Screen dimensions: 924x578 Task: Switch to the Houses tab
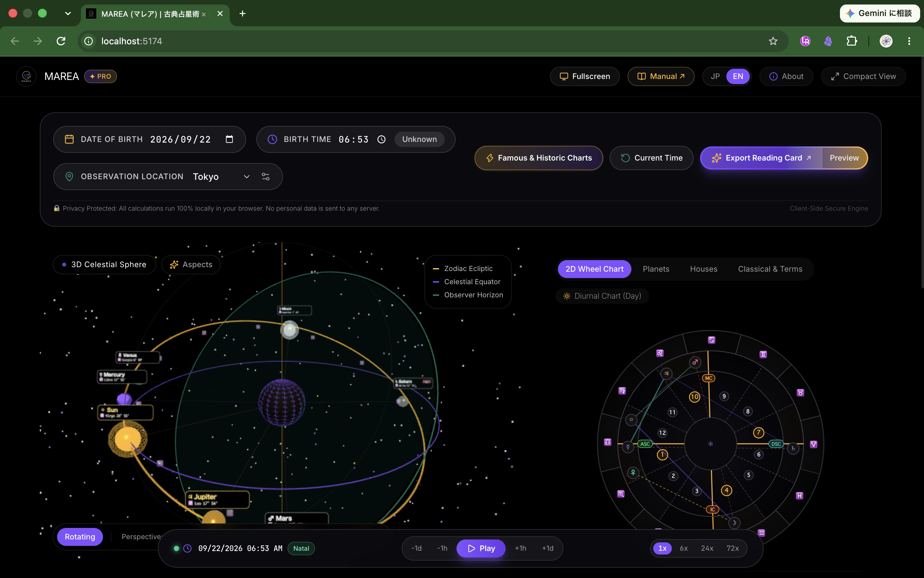(703, 269)
